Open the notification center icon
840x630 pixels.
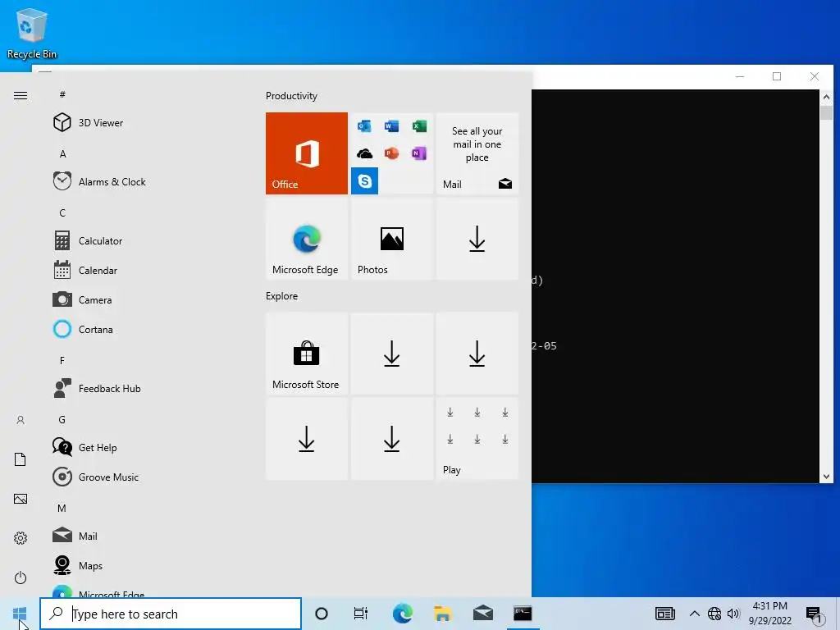click(815, 615)
